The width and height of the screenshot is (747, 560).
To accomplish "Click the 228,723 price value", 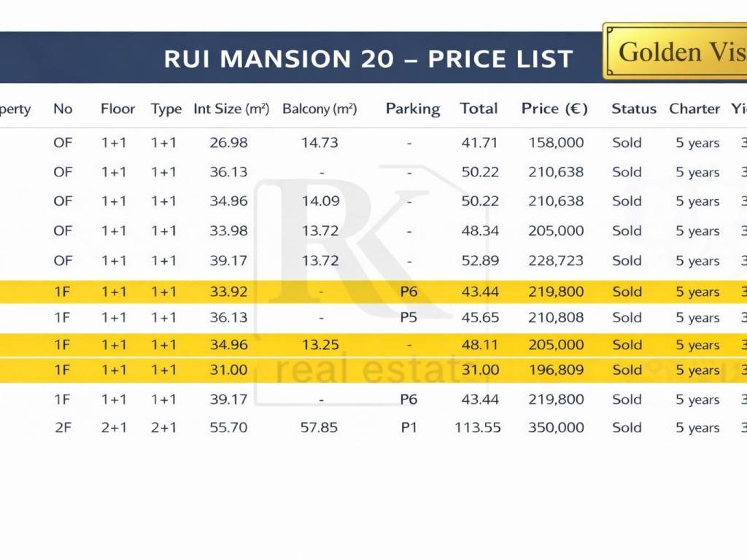I will coord(556,260).
